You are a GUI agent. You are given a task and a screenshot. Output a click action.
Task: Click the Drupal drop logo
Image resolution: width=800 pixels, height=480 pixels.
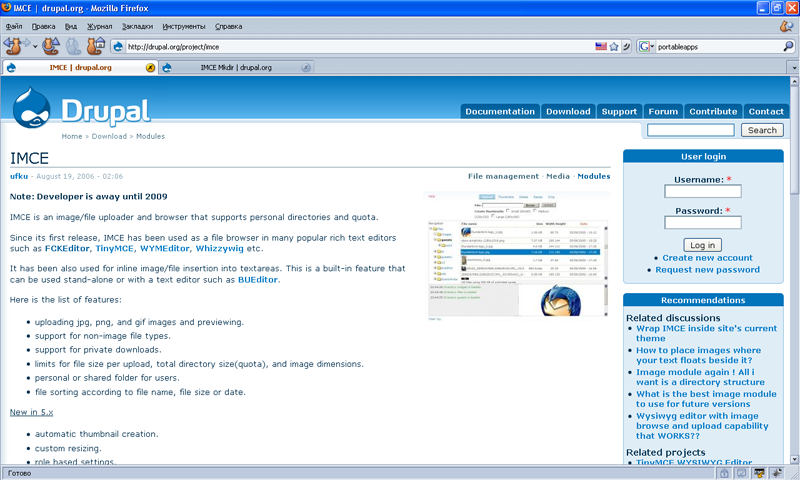tap(32, 108)
